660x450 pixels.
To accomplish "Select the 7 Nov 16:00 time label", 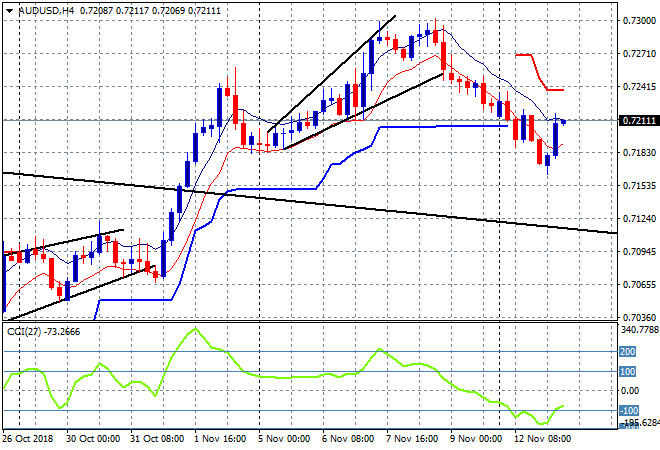I will point(412,438).
